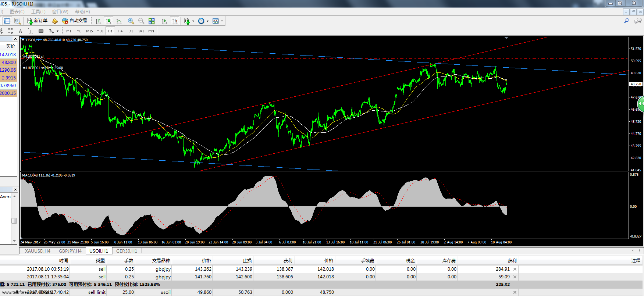Toggle Auto Trading (自动交易)

click(x=75, y=21)
